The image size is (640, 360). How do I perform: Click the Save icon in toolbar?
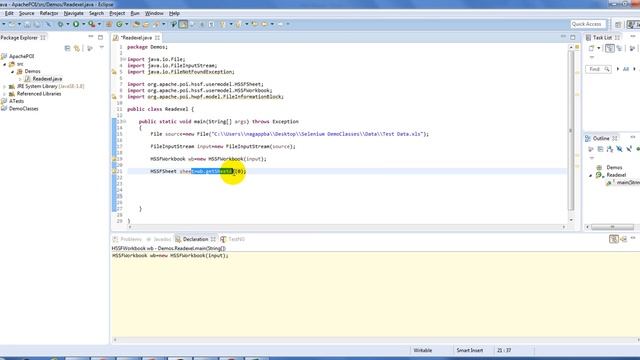pos(27,24)
